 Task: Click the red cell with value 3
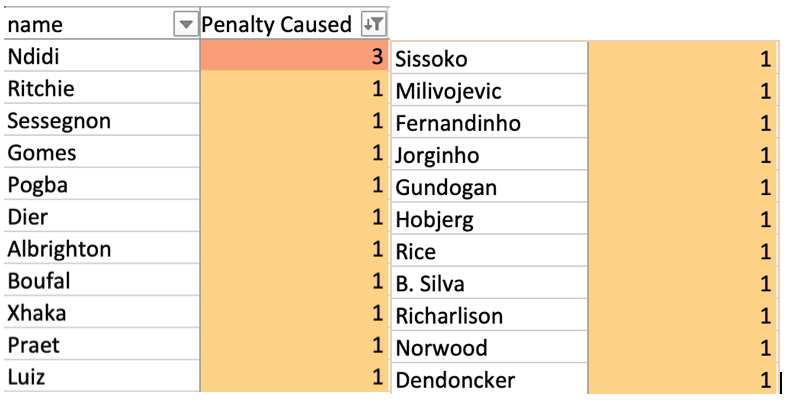coord(294,55)
